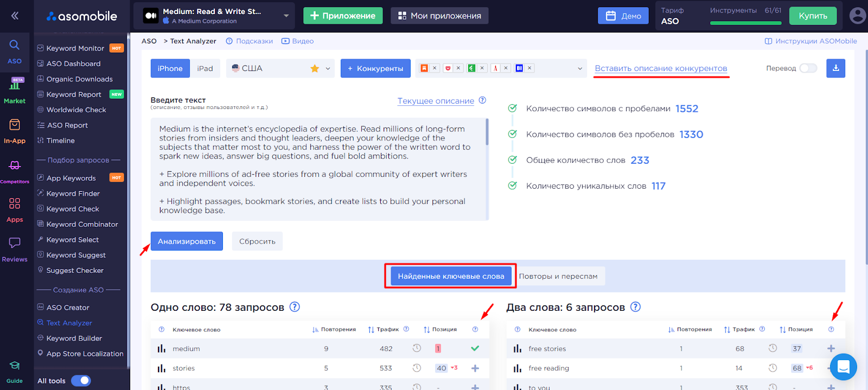The image size is (868, 390).
Task: Remove first competitor app from list
Action: 435,68
